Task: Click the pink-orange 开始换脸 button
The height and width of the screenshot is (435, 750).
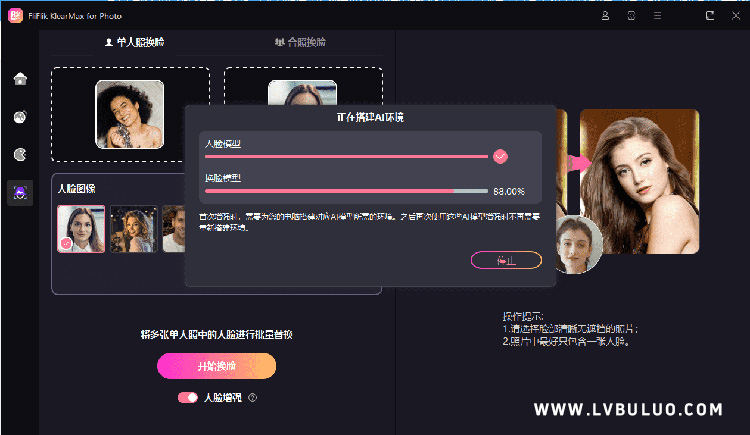Action: point(217,366)
